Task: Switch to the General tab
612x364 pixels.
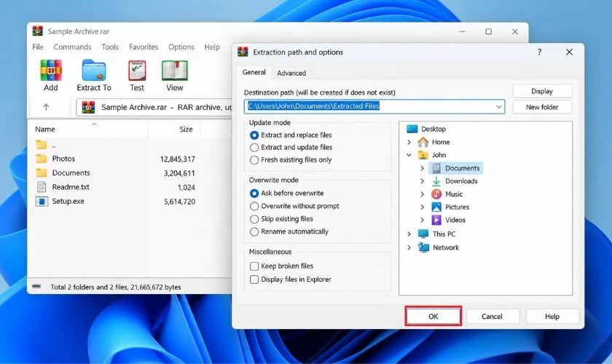Action: [x=254, y=72]
